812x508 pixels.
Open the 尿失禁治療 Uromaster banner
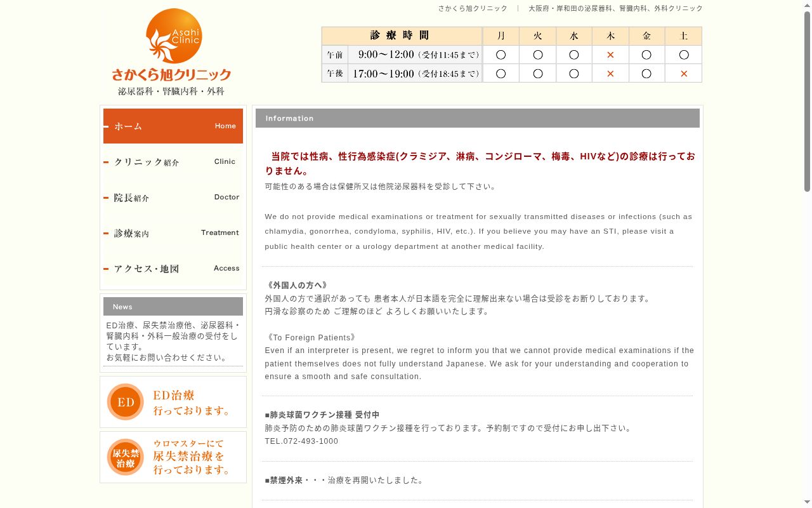pos(173,457)
